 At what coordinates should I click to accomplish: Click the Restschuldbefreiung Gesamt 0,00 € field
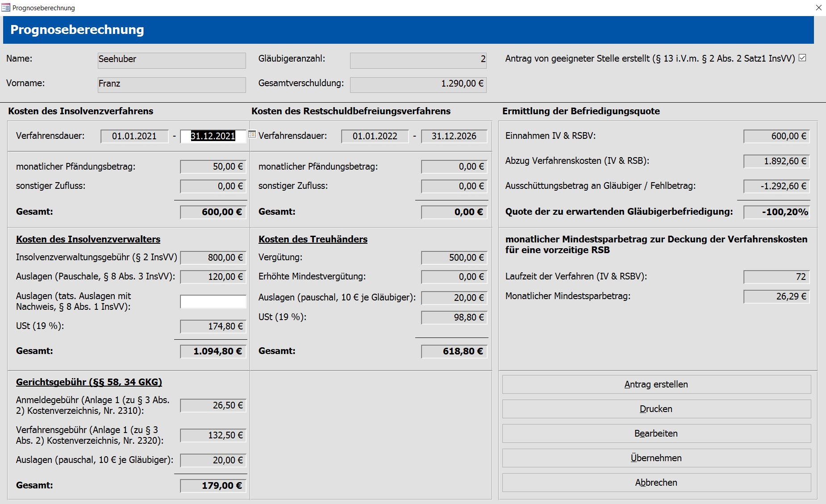pos(454,212)
